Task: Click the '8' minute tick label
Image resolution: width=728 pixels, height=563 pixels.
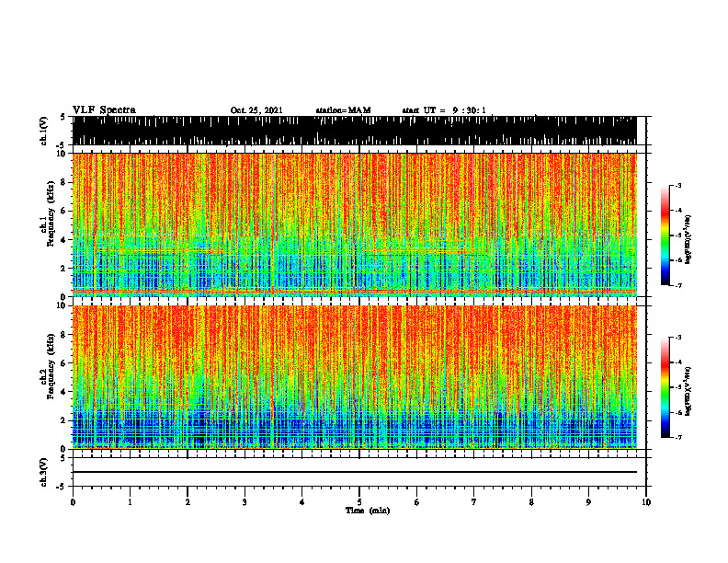Action: click(x=531, y=502)
